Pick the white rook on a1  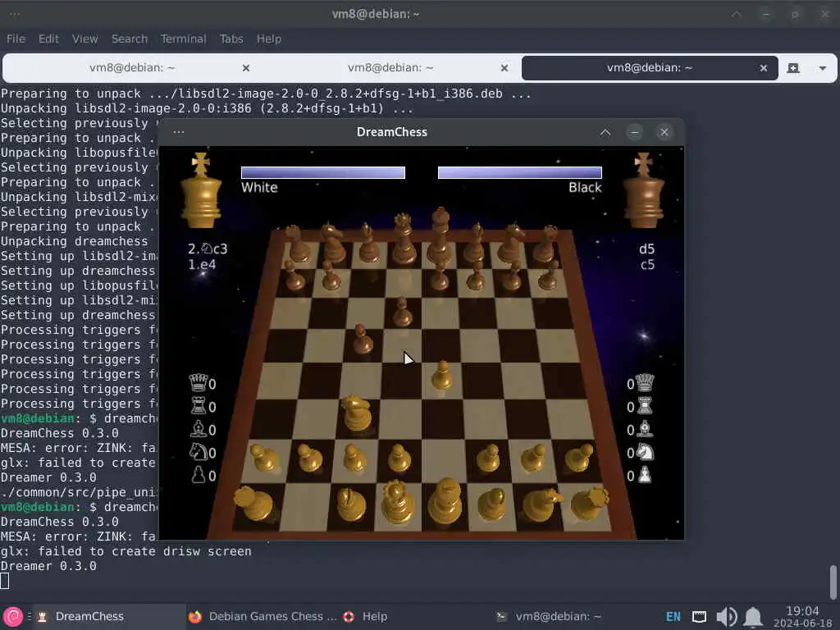pyautogui.click(x=253, y=503)
